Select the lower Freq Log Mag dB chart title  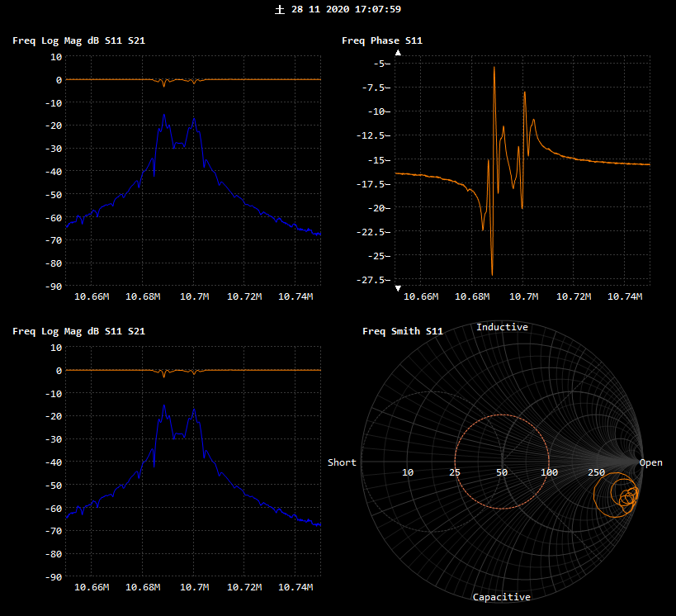79,331
